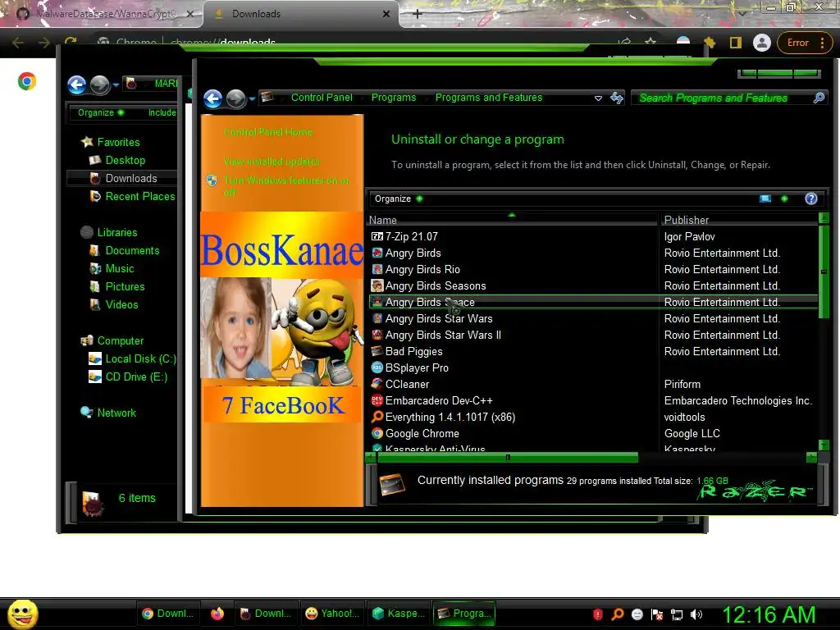840x630 pixels.
Task: Open Organize menu in Downloads explorer window
Action: (101, 112)
